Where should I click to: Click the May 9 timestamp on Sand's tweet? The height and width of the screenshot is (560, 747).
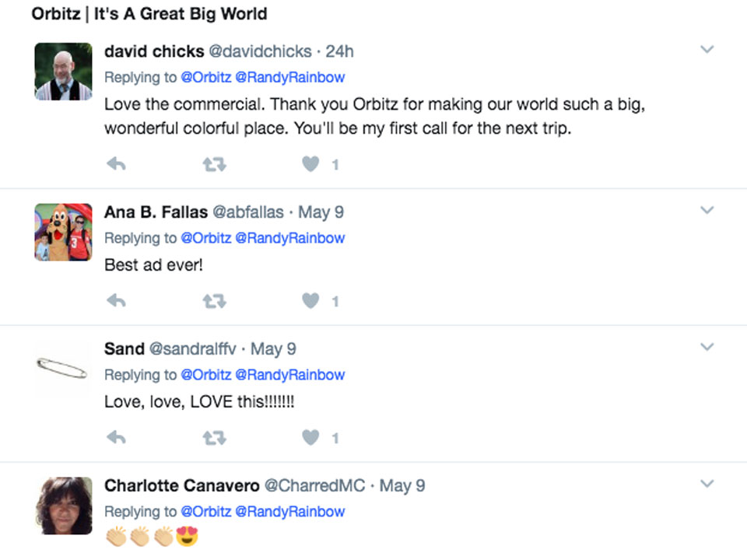click(273, 348)
